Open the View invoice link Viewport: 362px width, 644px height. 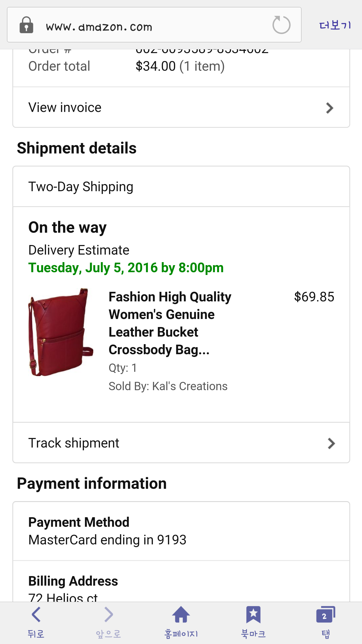coord(65,108)
